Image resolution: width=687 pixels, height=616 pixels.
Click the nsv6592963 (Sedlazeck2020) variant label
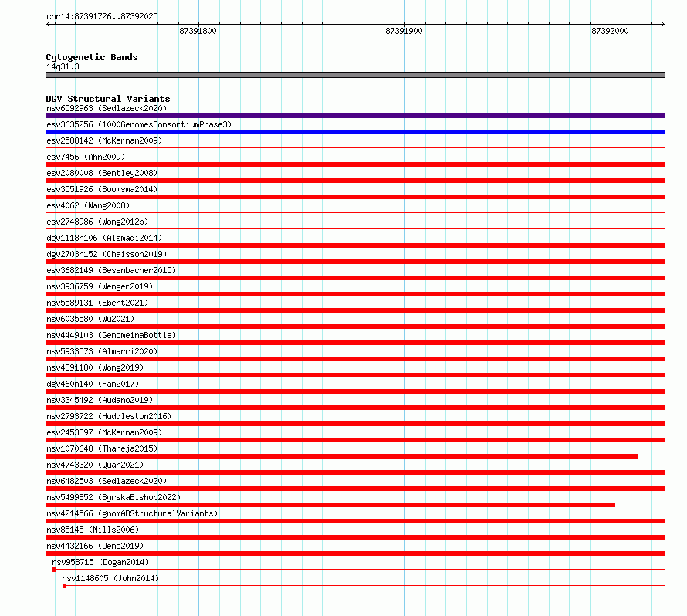(107, 108)
